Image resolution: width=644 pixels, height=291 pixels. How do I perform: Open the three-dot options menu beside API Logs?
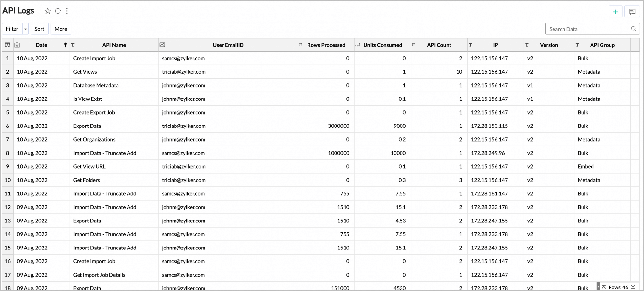point(67,11)
